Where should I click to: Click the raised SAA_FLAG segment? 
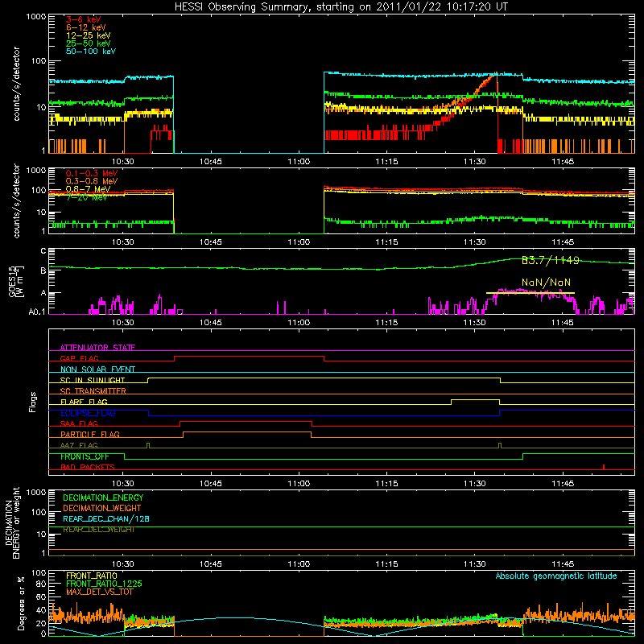(246, 421)
